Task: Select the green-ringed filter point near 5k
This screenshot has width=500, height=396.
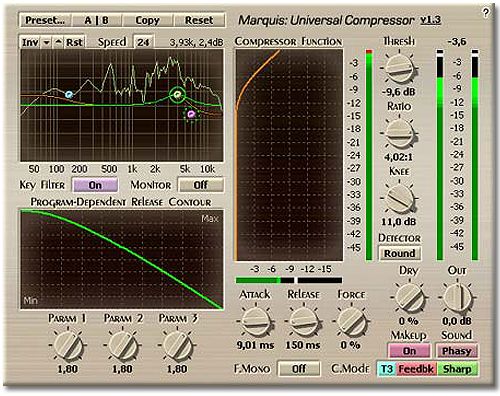Action: [177, 95]
